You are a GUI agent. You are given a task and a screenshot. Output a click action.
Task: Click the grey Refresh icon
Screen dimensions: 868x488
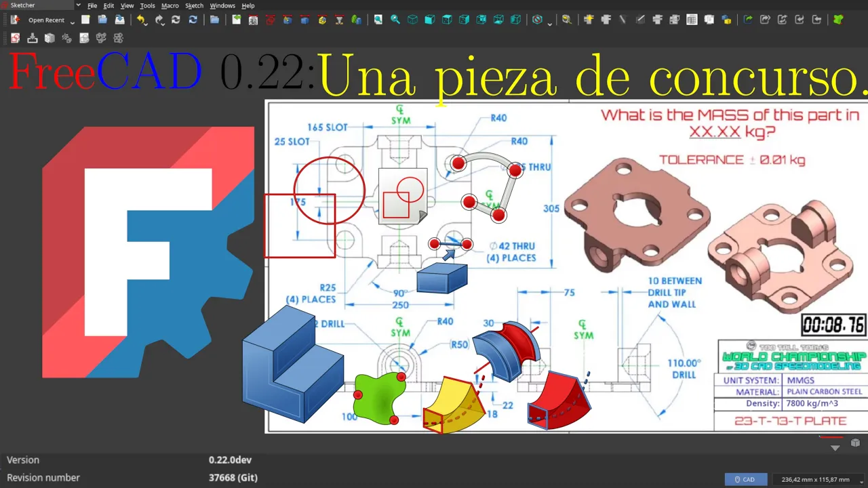point(176,20)
